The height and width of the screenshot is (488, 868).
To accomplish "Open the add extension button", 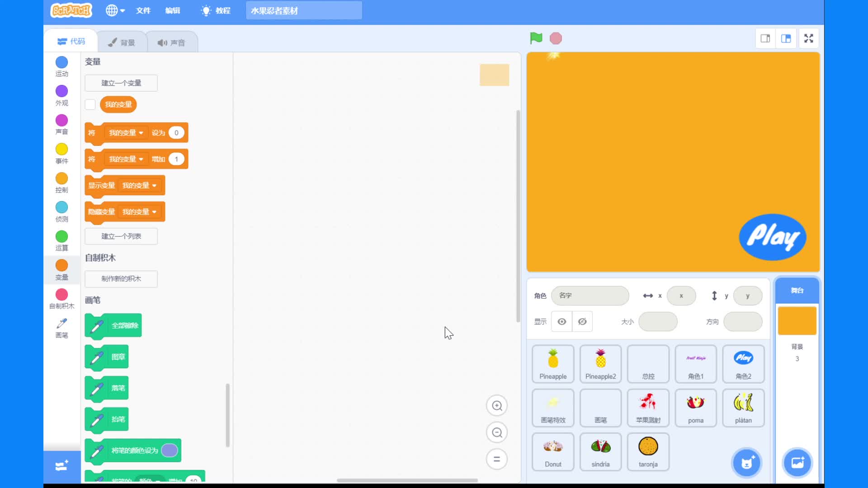I will pyautogui.click(x=62, y=466).
